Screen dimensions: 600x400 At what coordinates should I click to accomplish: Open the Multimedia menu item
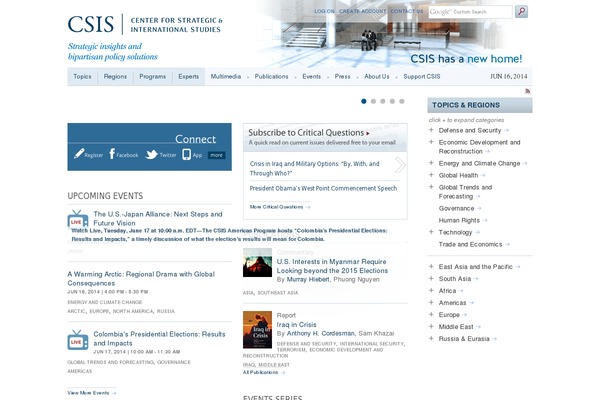point(226,77)
